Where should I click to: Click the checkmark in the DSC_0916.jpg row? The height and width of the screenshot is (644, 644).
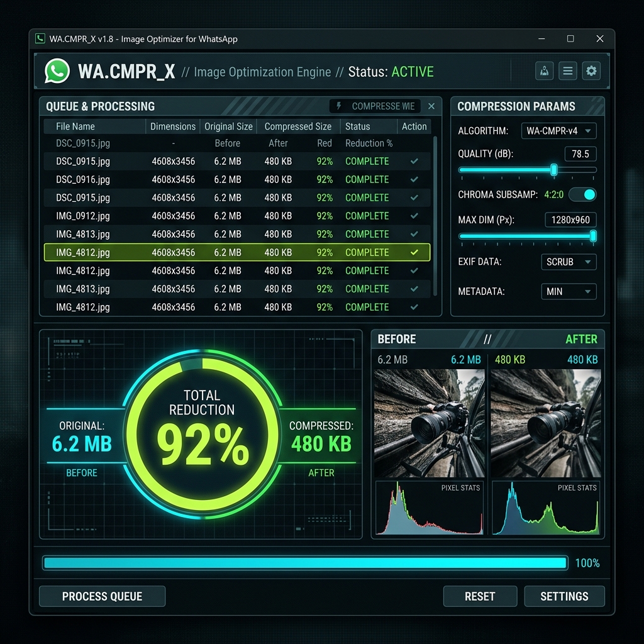pyautogui.click(x=414, y=179)
